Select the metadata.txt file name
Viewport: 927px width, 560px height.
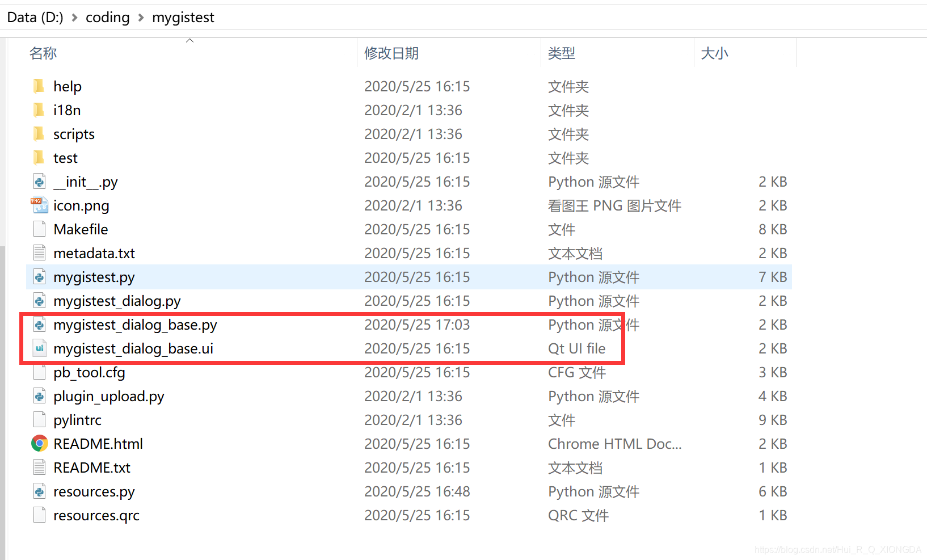(94, 253)
